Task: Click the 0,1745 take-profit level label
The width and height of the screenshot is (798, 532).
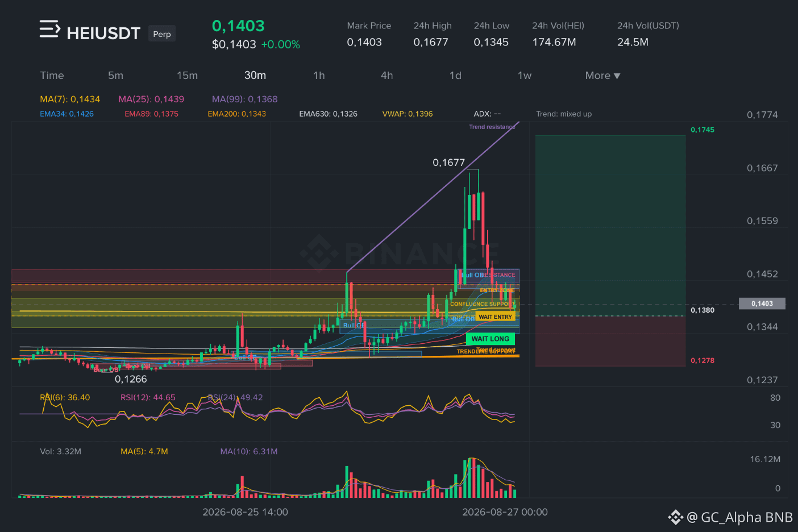Action: click(703, 130)
